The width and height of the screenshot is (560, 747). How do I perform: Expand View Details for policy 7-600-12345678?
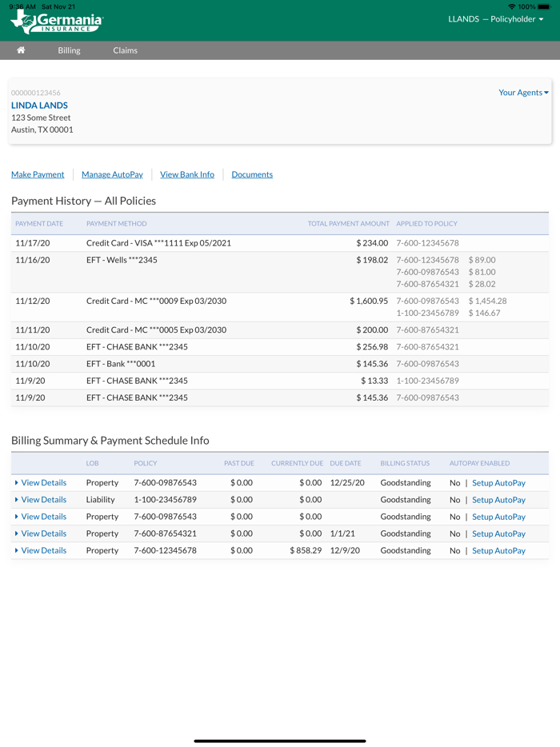[43, 550]
